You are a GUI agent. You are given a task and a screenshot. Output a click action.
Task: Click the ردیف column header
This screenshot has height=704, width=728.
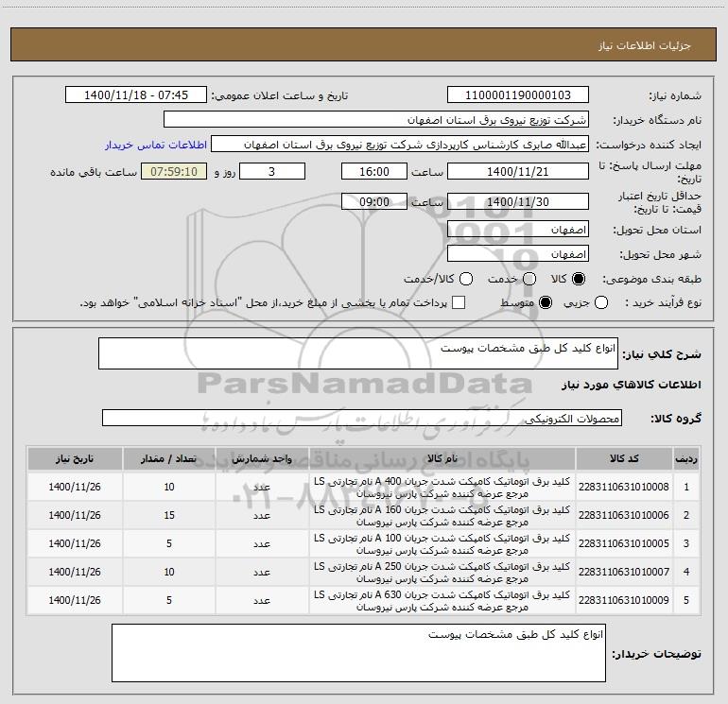(686, 459)
